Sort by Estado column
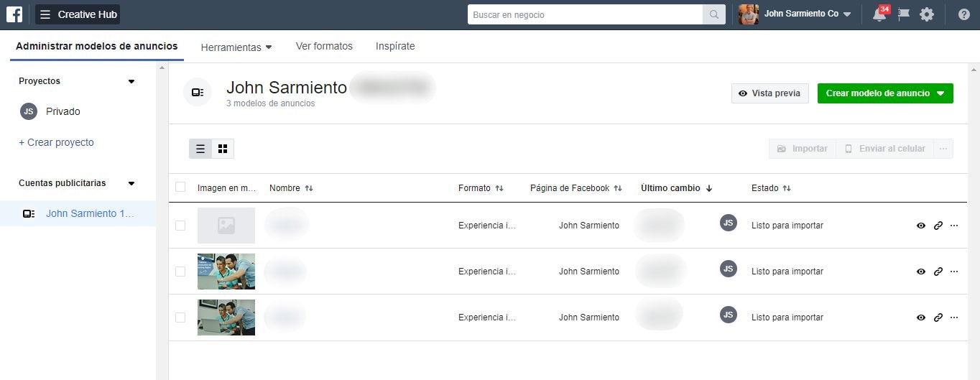980x380 pixels. 771,188
